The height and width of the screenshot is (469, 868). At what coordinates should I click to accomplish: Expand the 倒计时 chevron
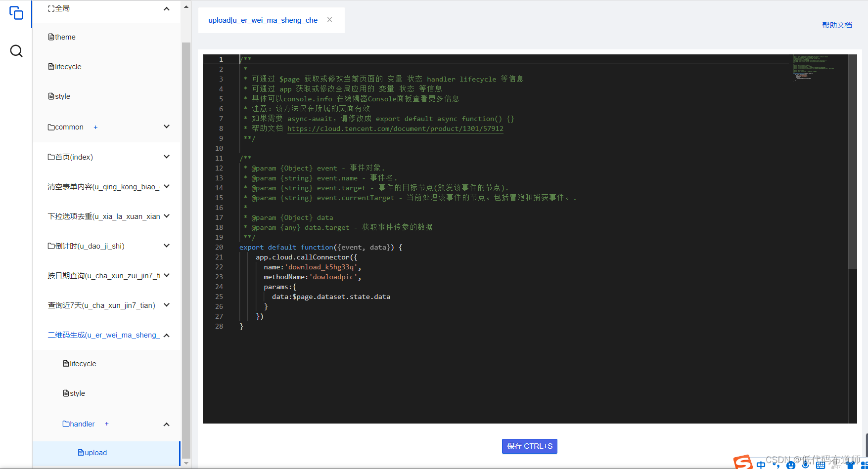tap(167, 246)
